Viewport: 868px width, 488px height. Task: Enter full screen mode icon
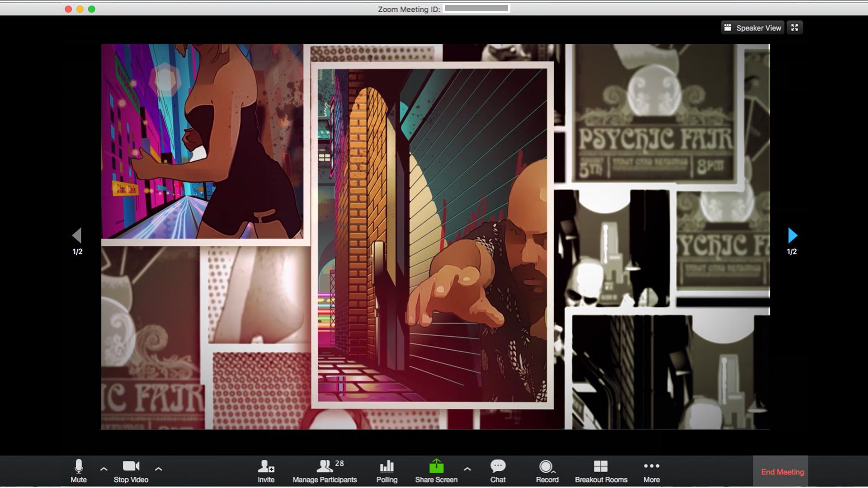click(795, 28)
